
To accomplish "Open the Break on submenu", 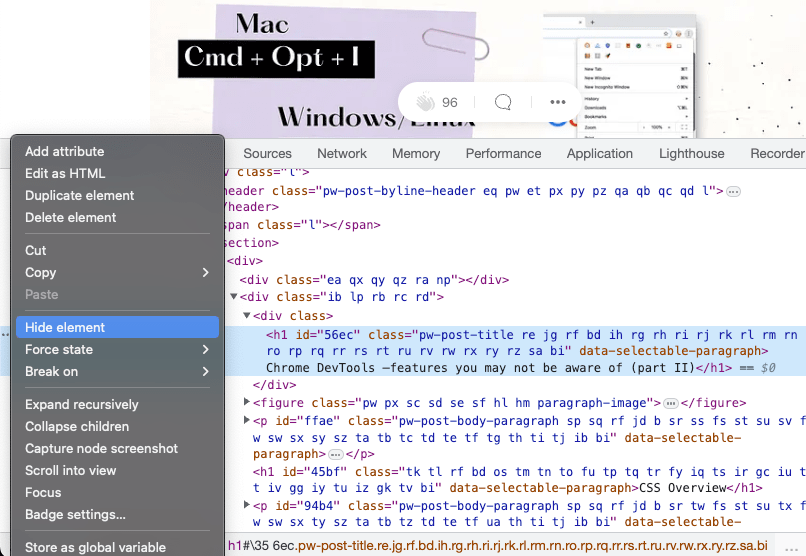I will pos(117,372).
